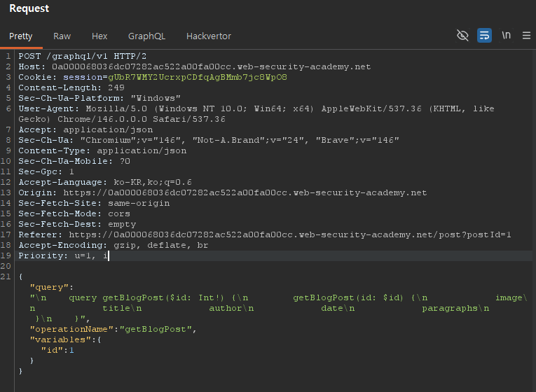Open the GraphQL tab

tap(146, 36)
